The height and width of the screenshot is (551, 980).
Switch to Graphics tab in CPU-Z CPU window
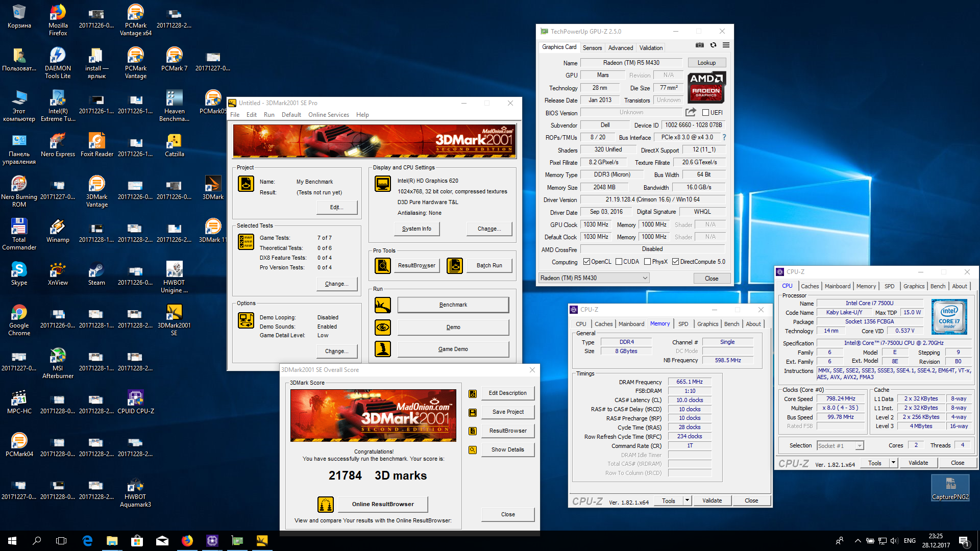914,286
